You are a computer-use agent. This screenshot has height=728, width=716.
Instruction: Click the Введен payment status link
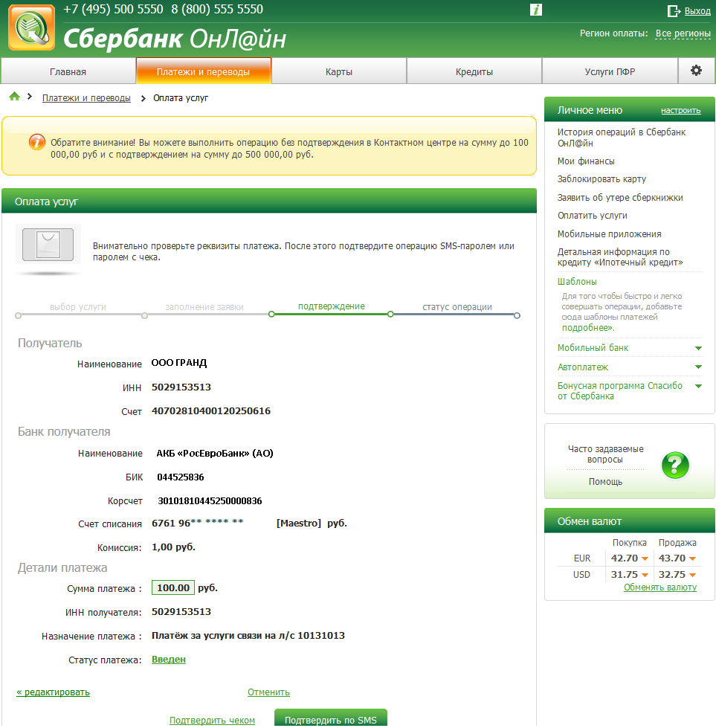coord(169,660)
